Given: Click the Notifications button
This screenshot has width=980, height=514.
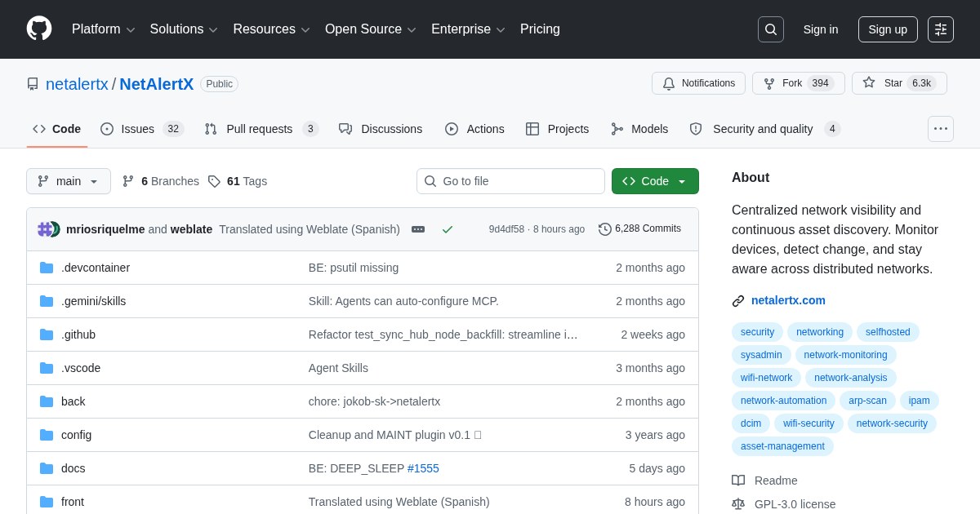Looking at the screenshot, I should [698, 83].
